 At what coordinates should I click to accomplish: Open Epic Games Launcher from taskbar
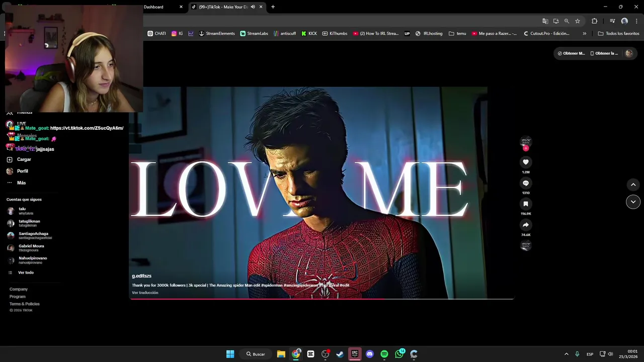pyautogui.click(x=355, y=354)
